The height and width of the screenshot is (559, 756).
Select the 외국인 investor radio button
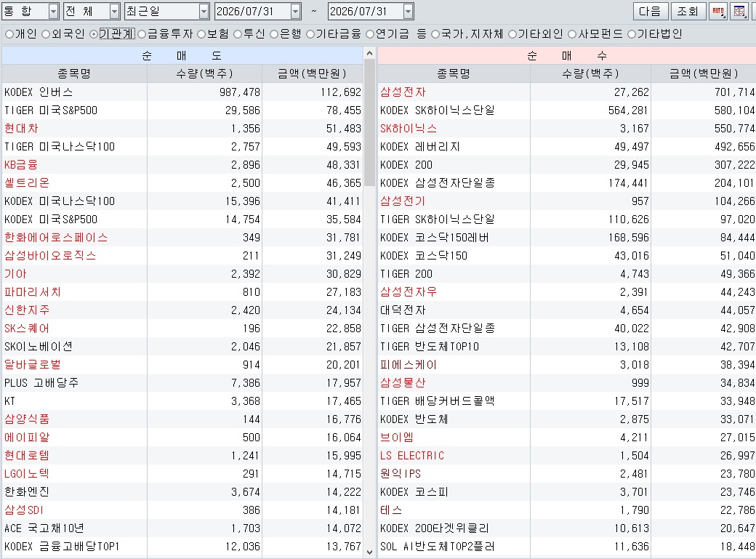tap(46, 34)
